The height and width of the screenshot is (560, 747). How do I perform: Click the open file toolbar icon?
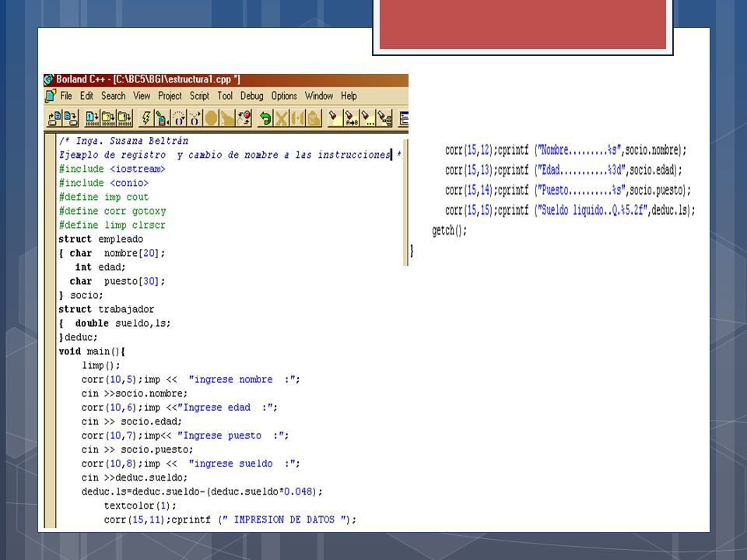(x=54, y=117)
